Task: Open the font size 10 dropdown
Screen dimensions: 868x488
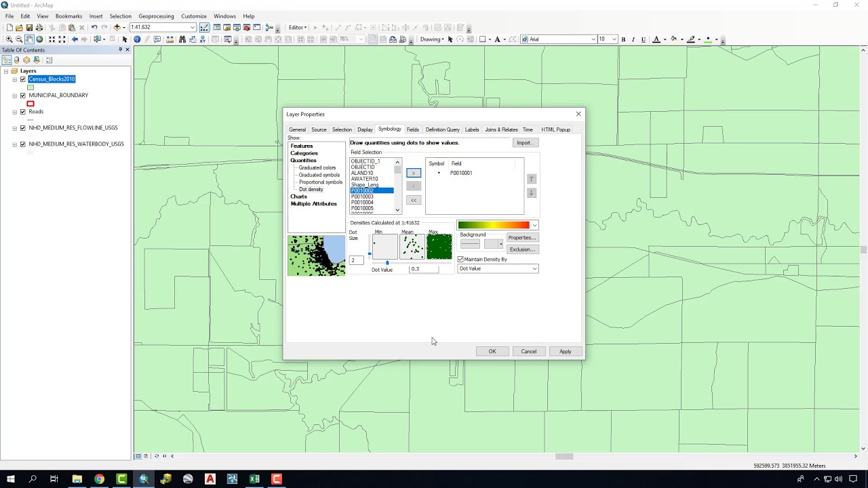Action: coord(614,39)
